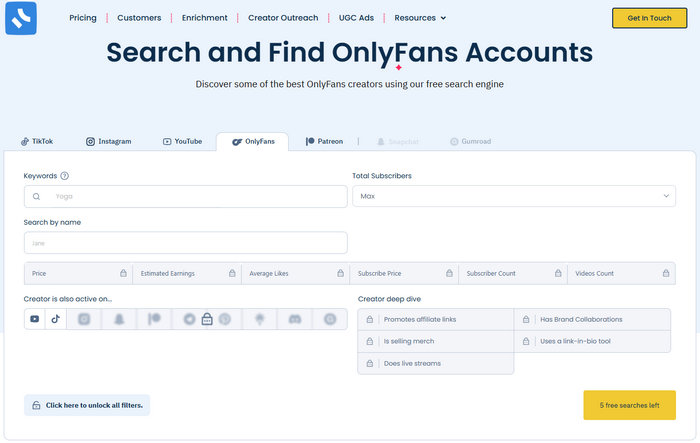Expand the Resources menu chevron
The image size is (700, 443).
443,18
